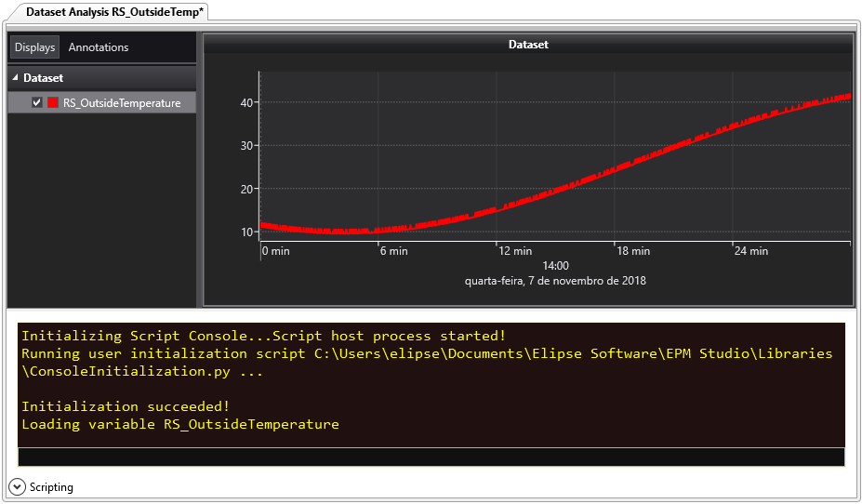Click the 18 min time axis marker
This screenshot has height=504, width=862.
(x=633, y=251)
